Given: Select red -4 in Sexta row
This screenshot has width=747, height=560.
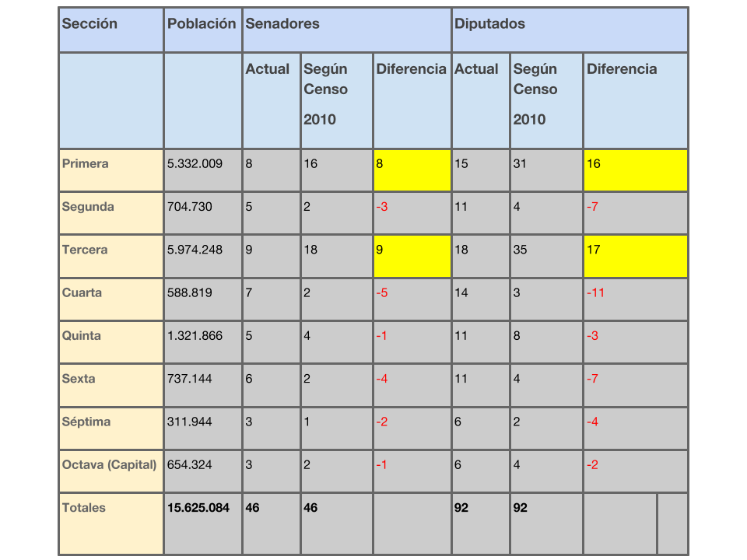Looking at the screenshot, I should pos(382,379).
